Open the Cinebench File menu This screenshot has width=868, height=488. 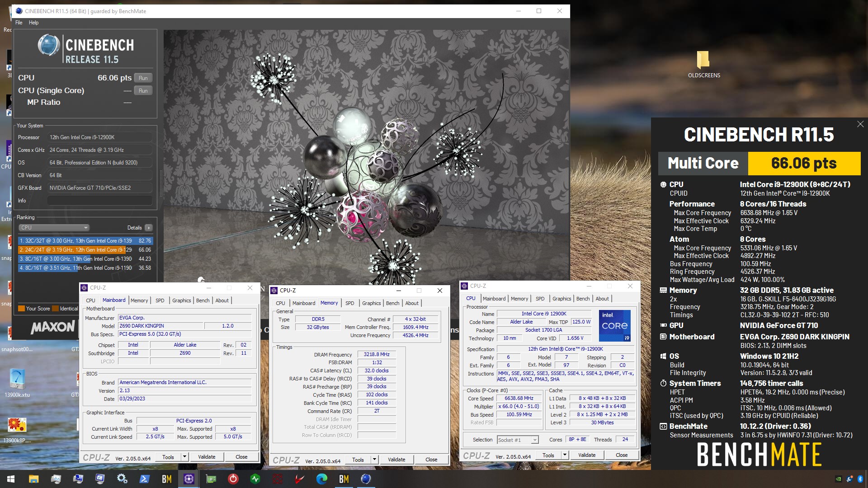19,23
